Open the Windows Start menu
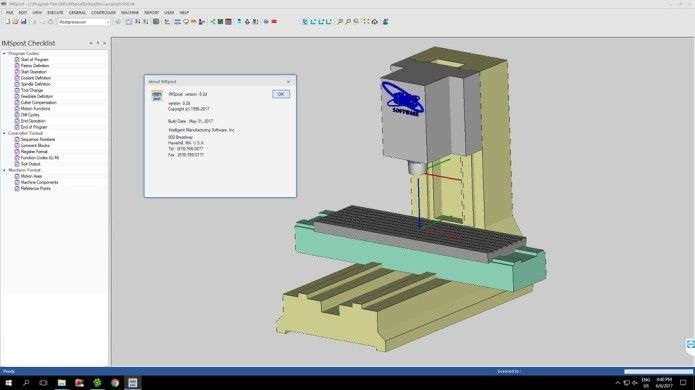Viewport: 695px width, 390px height. point(8,383)
